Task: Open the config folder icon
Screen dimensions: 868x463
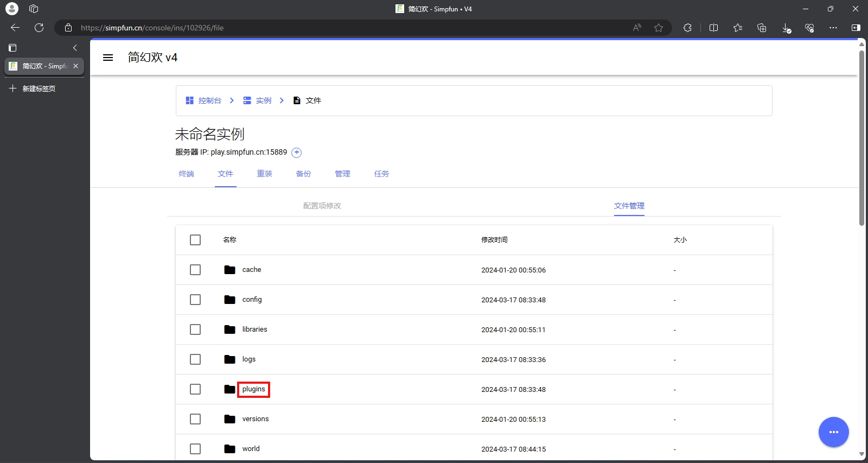Action: (x=229, y=300)
